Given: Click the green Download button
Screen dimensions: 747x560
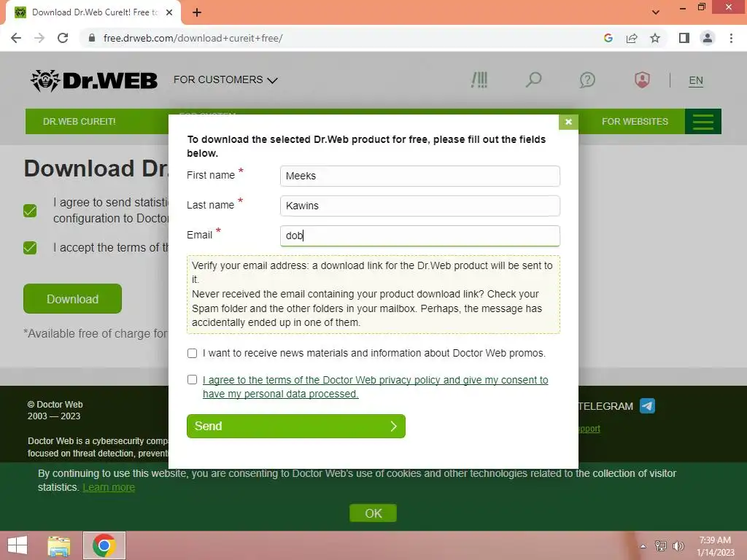Looking at the screenshot, I should 72,298.
